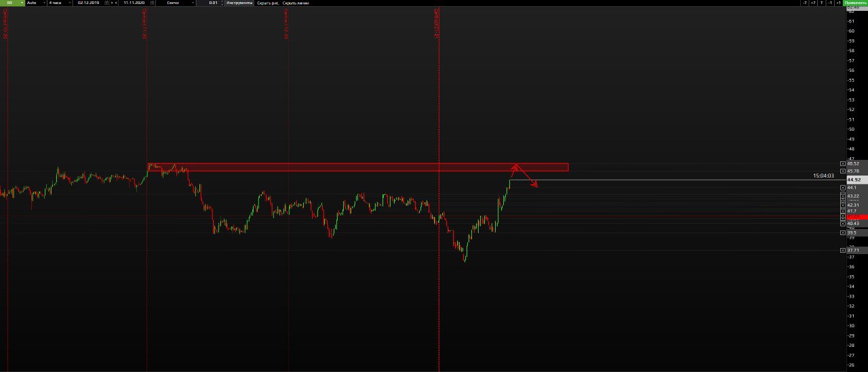
Task: Open the 'Свечи' chart type dropdown
Action: click(177, 3)
